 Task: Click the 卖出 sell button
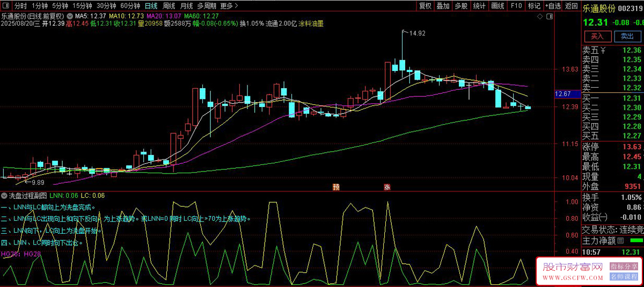[x=627, y=37]
